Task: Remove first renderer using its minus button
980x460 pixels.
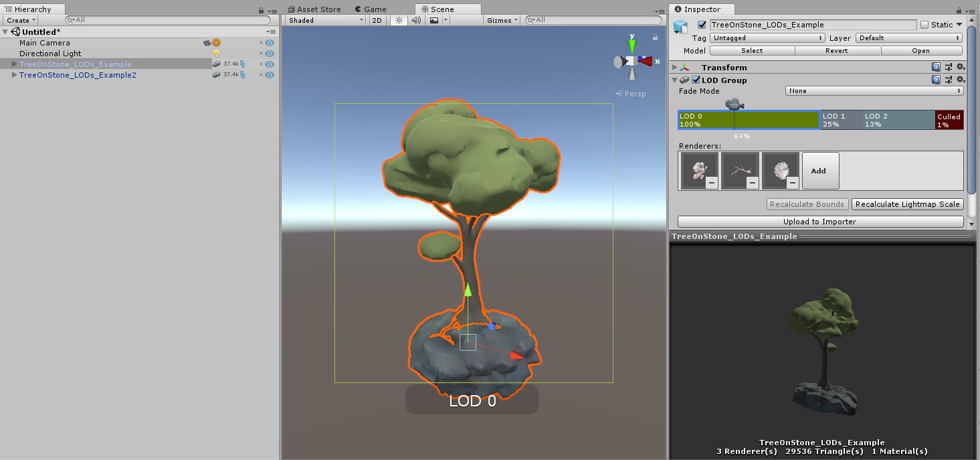Action: (712, 182)
